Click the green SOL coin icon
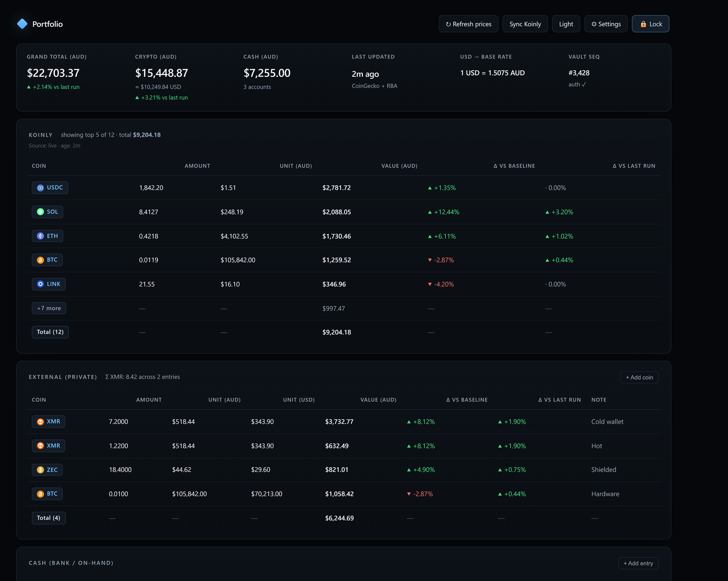The height and width of the screenshot is (581, 728). [41, 212]
